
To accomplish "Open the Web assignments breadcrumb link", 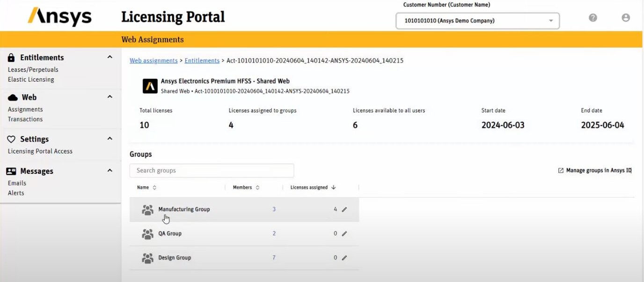I will pyautogui.click(x=154, y=60).
